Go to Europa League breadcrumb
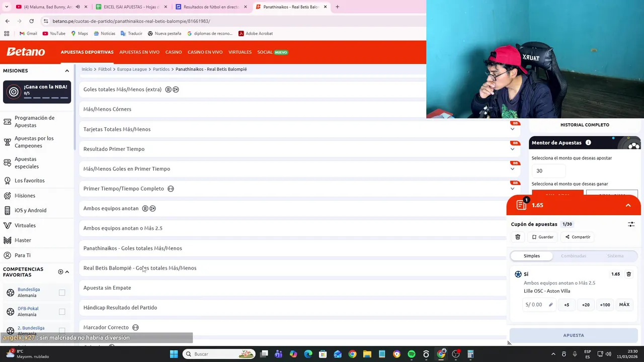Image resolution: width=644 pixels, height=362 pixels. [x=132, y=69]
